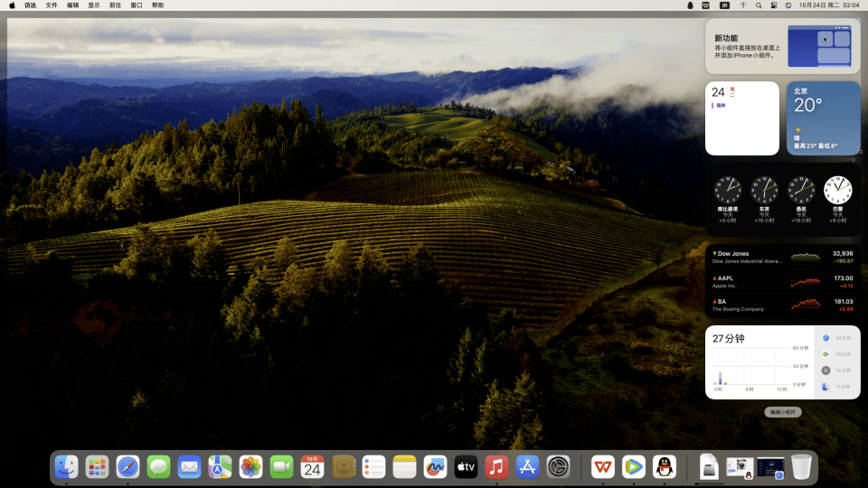Screen dimensions: 868x488
Task: Open System Settings gear icon
Action: point(558,467)
